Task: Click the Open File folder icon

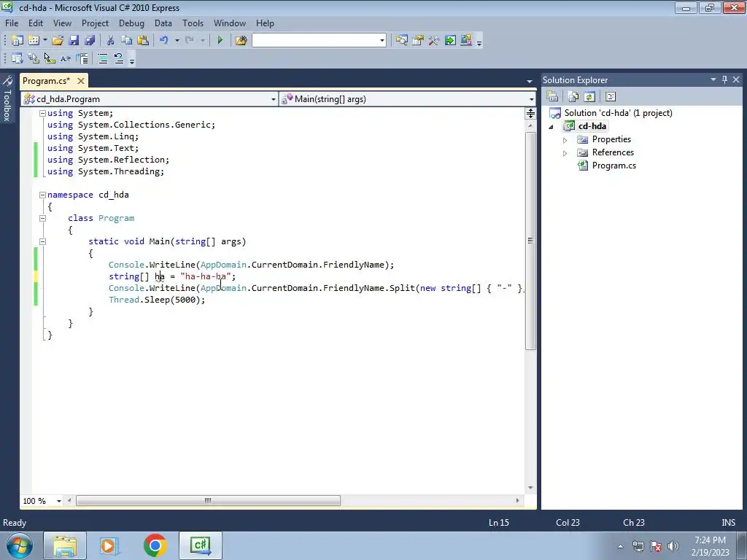Action: (x=58, y=41)
